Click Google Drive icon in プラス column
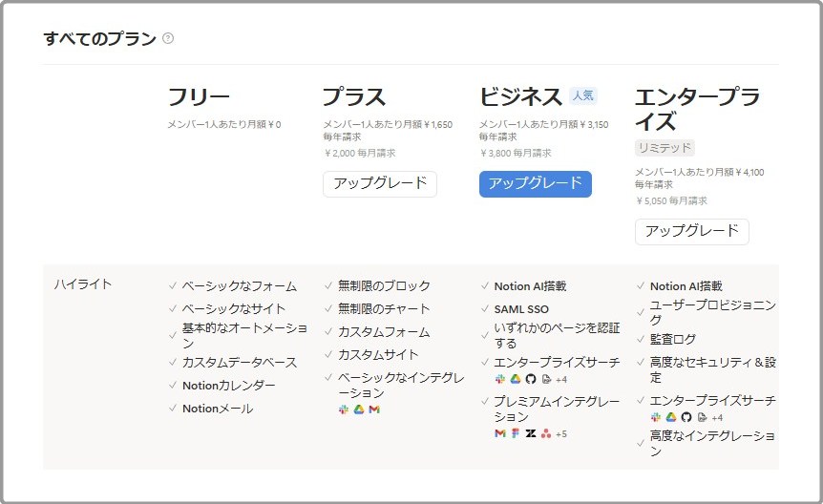The image size is (823, 504). click(x=359, y=409)
